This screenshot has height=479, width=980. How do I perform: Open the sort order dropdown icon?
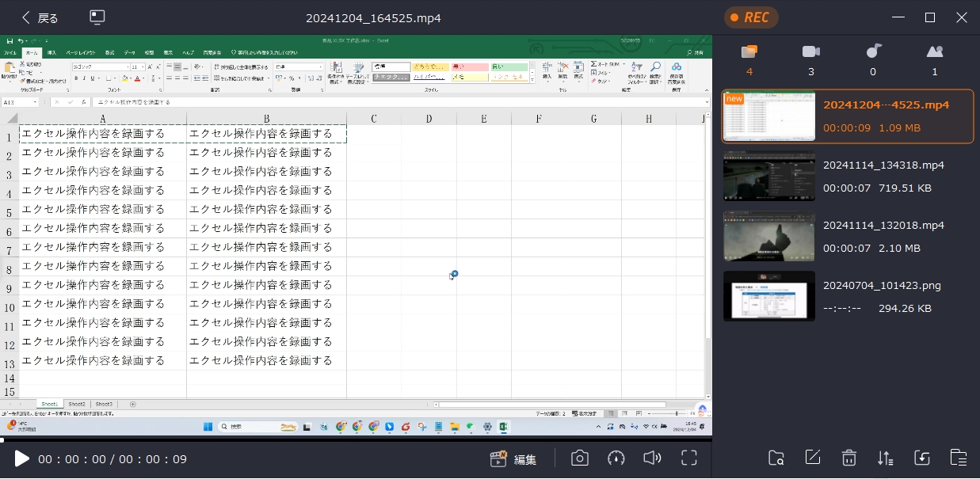886,458
